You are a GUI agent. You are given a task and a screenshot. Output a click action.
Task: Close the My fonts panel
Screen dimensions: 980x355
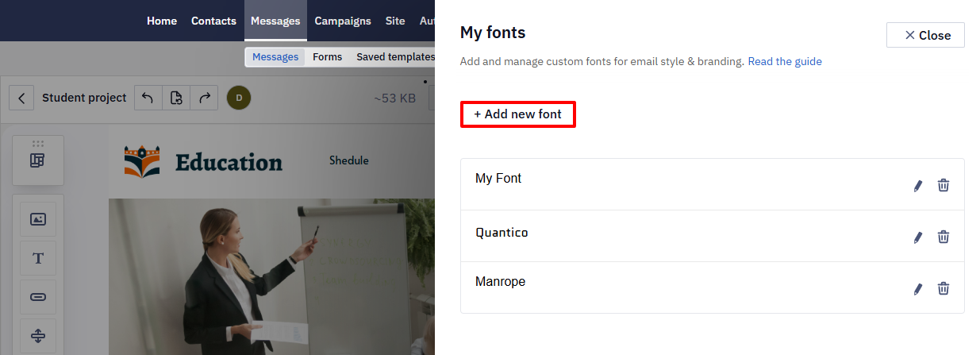(x=925, y=35)
